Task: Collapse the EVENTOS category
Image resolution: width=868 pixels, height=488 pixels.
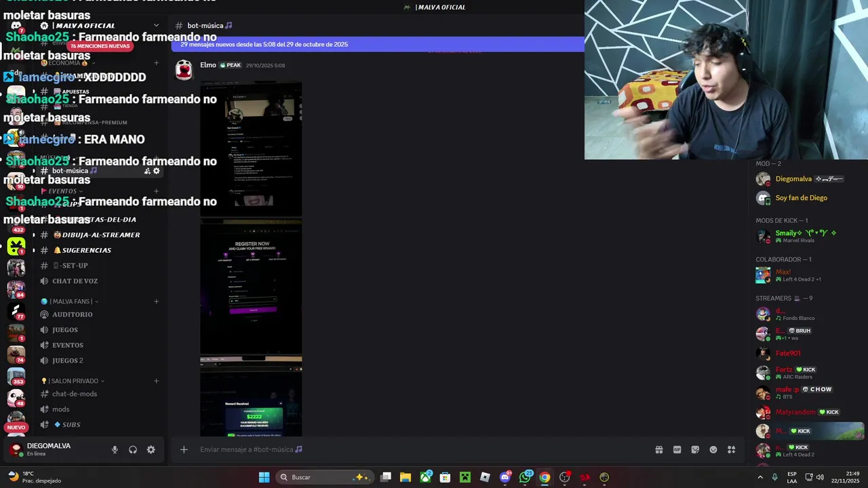Action: [x=62, y=191]
